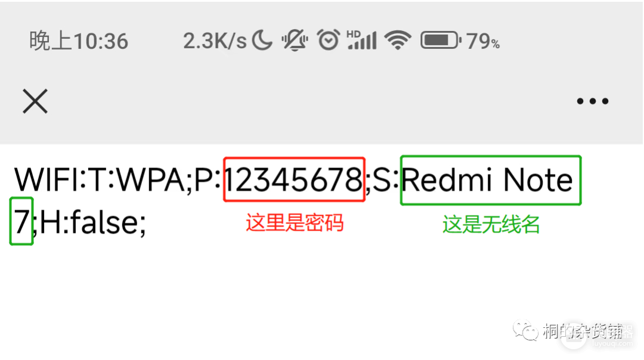Tap the WeChat logo in watermark
The height and width of the screenshot is (360, 644).
click(x=525, y=330)
